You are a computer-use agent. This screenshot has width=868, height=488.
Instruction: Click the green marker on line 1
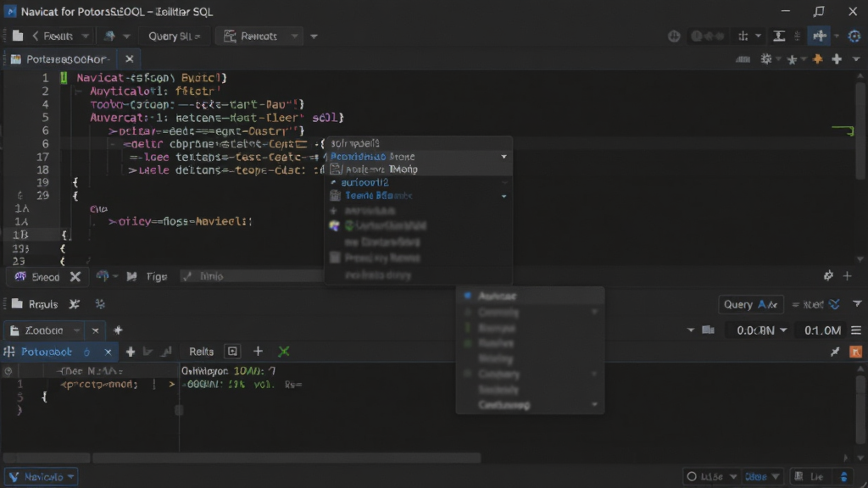coord(64,78)
